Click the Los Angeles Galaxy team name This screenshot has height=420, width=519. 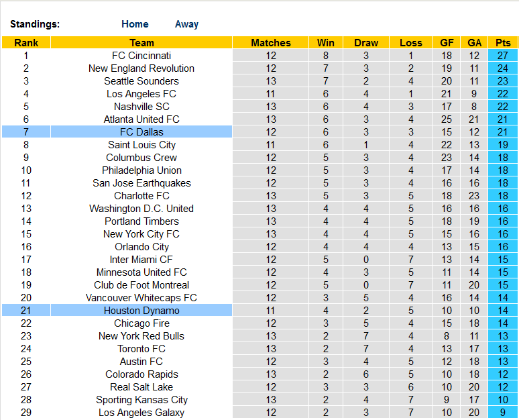coord(141,413)
